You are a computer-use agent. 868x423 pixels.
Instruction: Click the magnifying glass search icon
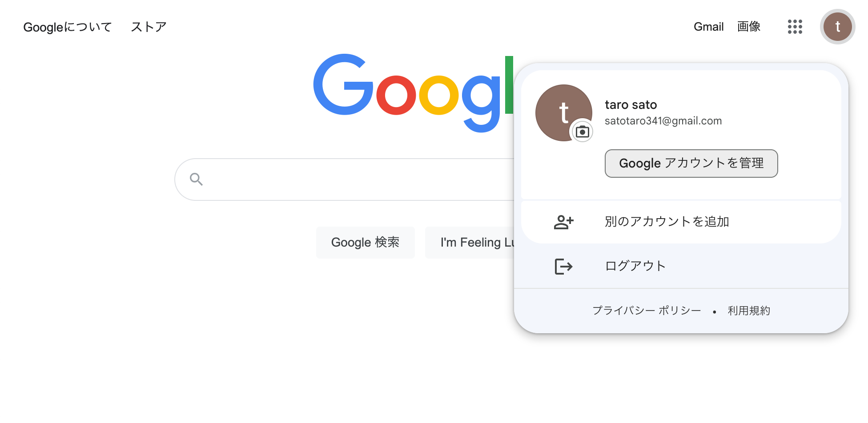(196, 179)
